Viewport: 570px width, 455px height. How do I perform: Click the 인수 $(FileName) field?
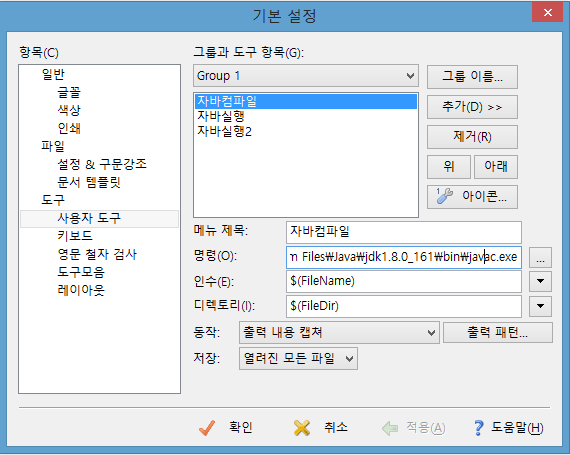point(404,281)
